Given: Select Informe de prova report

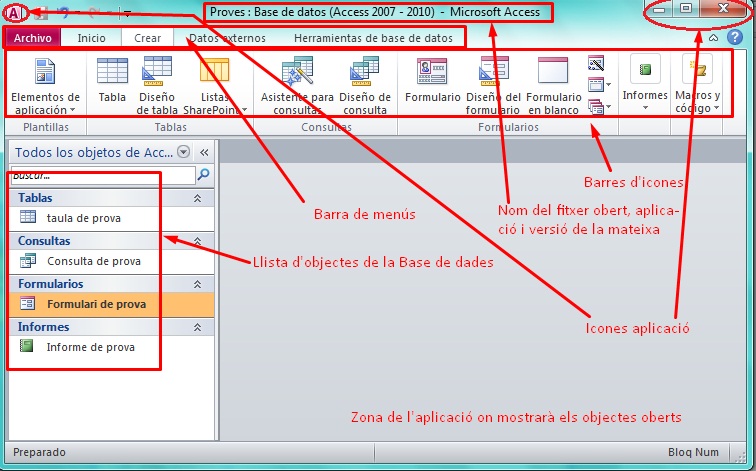Looking at the screenshot, I should [x=111, y=347].
